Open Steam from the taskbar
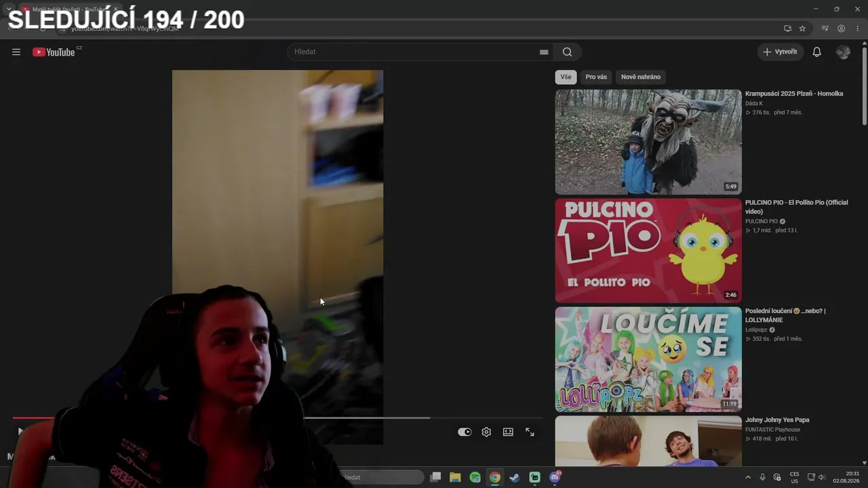This screenshot has height=488, width=868. 515,477
